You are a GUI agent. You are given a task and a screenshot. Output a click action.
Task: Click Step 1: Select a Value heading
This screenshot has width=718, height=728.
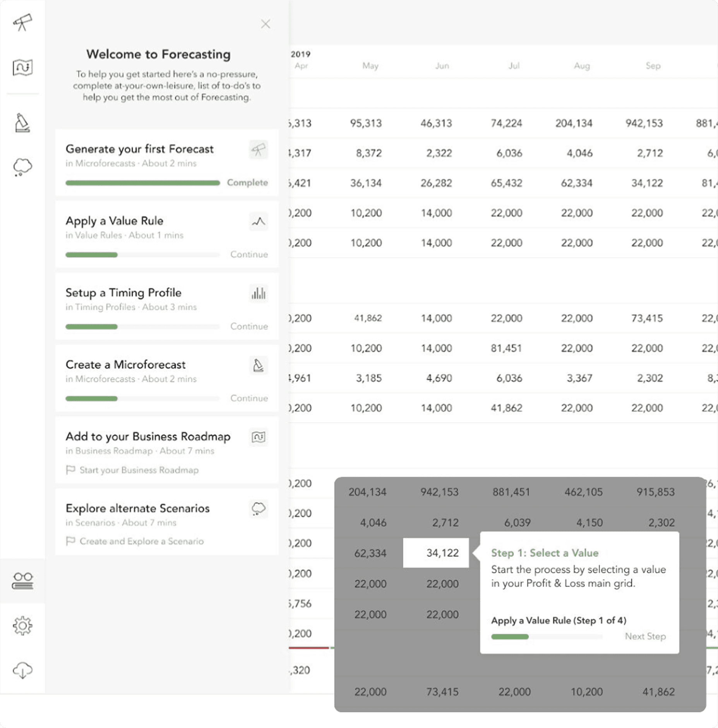point(545,553)
